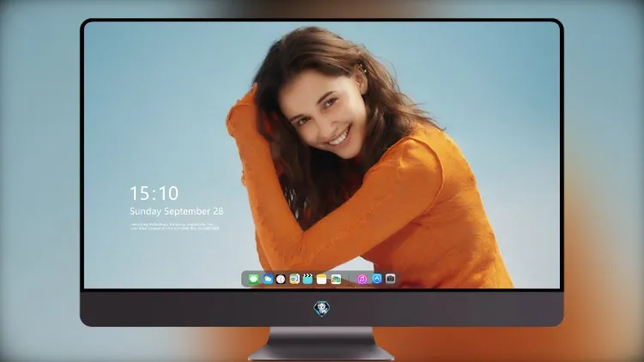Screen dimensions: 644x362
Task: Click the Sunday September 28 date
Action: pos(177,211)
